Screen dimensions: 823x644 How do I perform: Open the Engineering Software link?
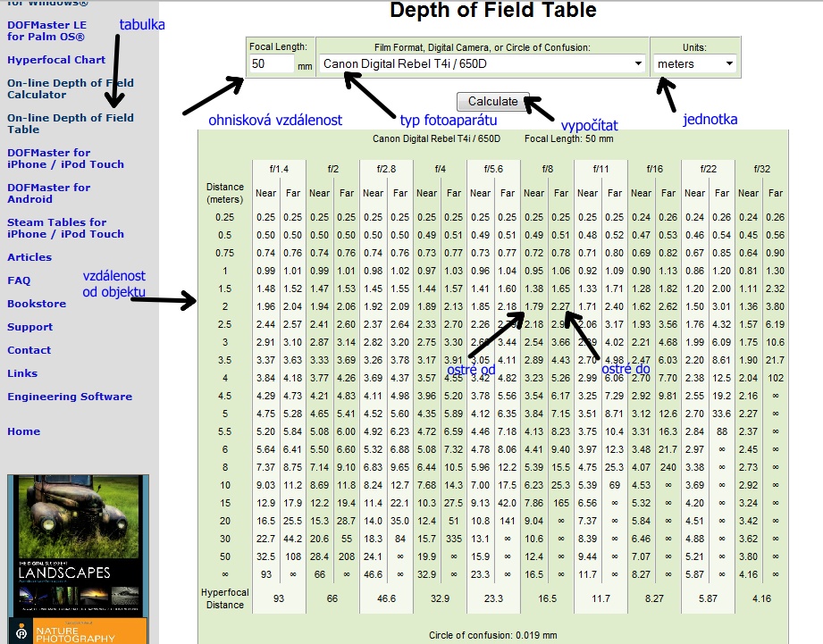point(69,397)
